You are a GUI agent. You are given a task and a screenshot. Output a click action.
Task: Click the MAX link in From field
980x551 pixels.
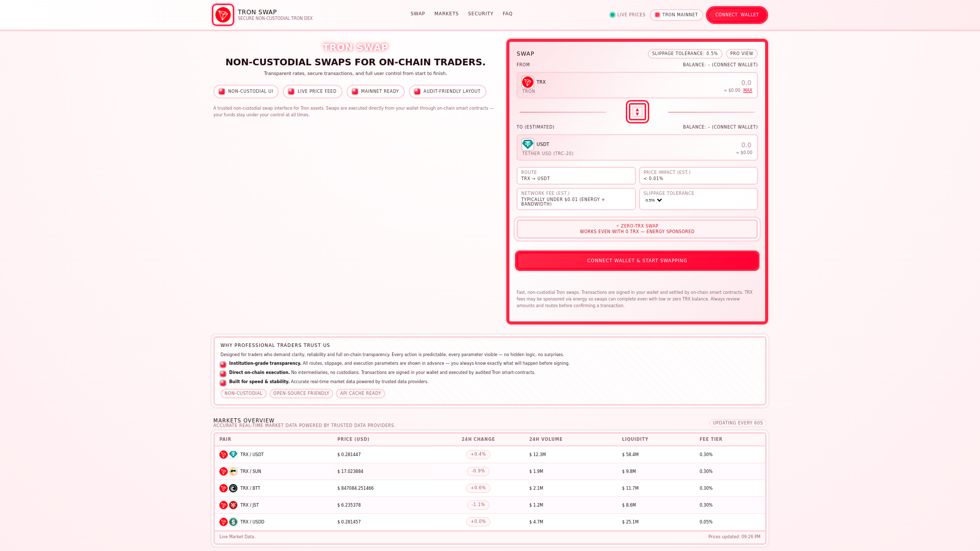click(x=748, y=90)
